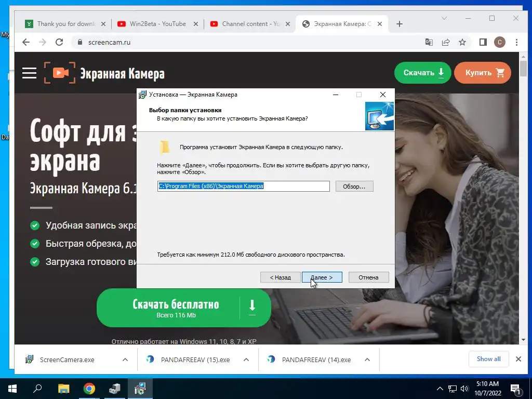Reload the screencam.ru page

(59, 42)
